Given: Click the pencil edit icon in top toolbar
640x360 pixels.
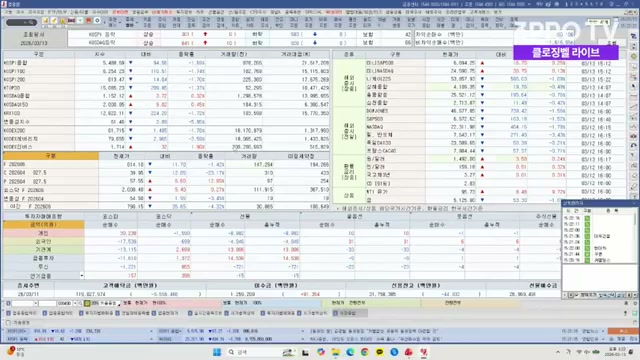Looking at the screenshot, I should (x=54, y=20).
